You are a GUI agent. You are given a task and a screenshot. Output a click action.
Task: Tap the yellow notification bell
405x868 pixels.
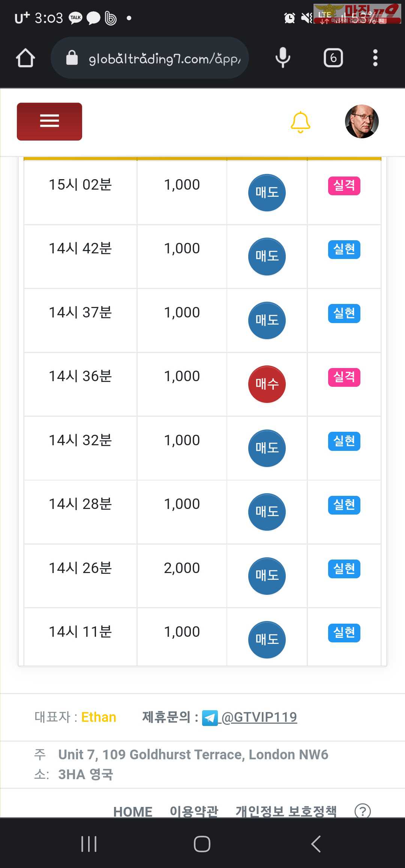300,122
